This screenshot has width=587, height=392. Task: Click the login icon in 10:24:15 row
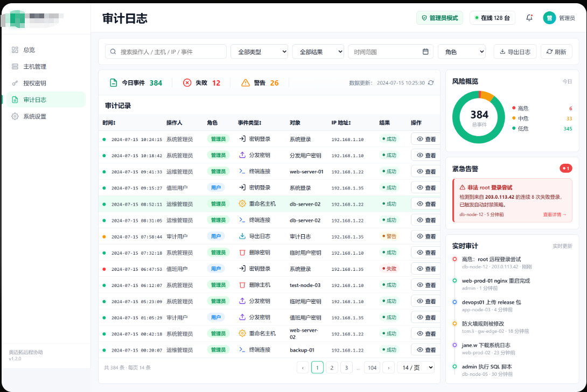(x=242, y=139)
